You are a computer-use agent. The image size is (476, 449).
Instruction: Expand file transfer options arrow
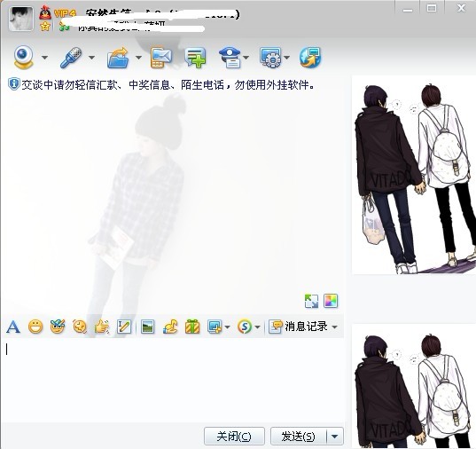coord(138,58)
